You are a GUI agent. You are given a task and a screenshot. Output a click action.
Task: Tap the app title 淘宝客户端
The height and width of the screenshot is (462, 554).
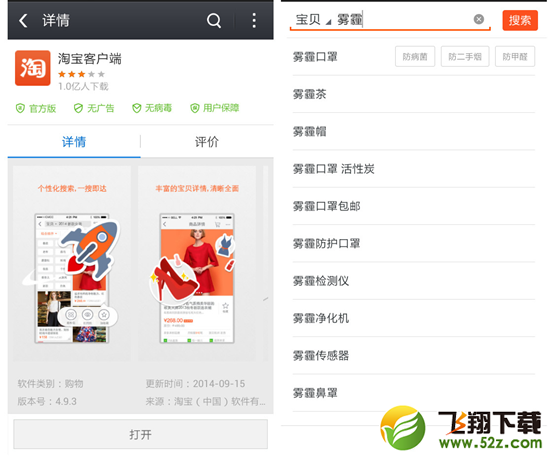coord(90,59)
